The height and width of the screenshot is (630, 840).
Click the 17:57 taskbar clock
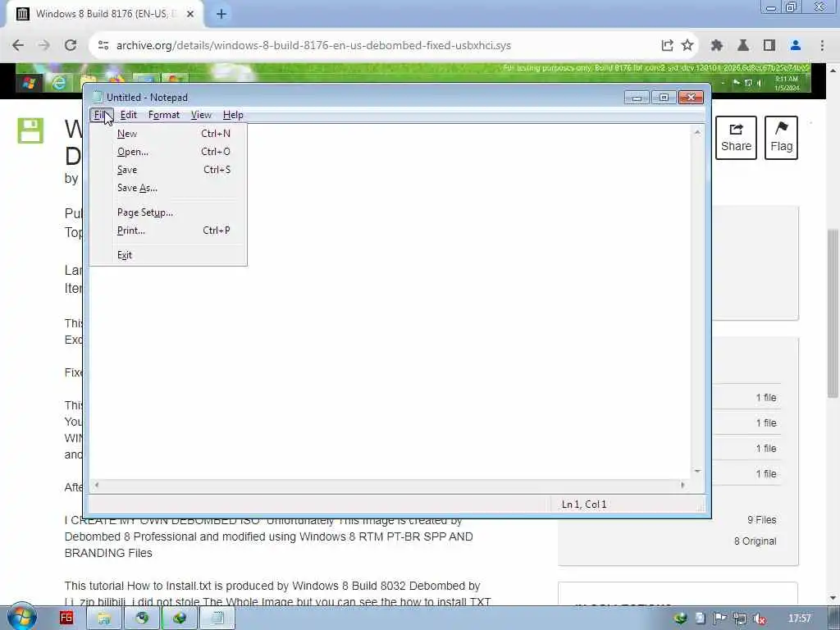[x=799, y=619]
